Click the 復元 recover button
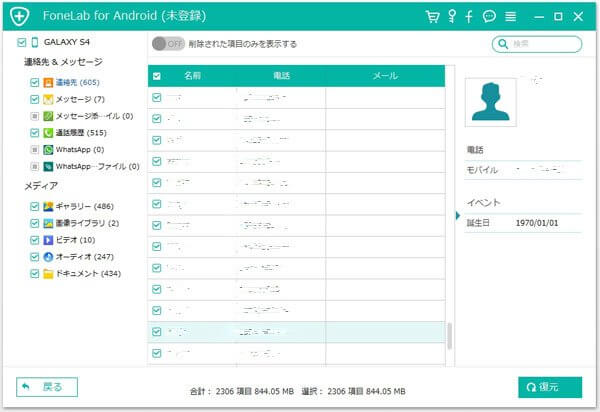The width and height of the screenshot is (600, 412). [550, 387]
